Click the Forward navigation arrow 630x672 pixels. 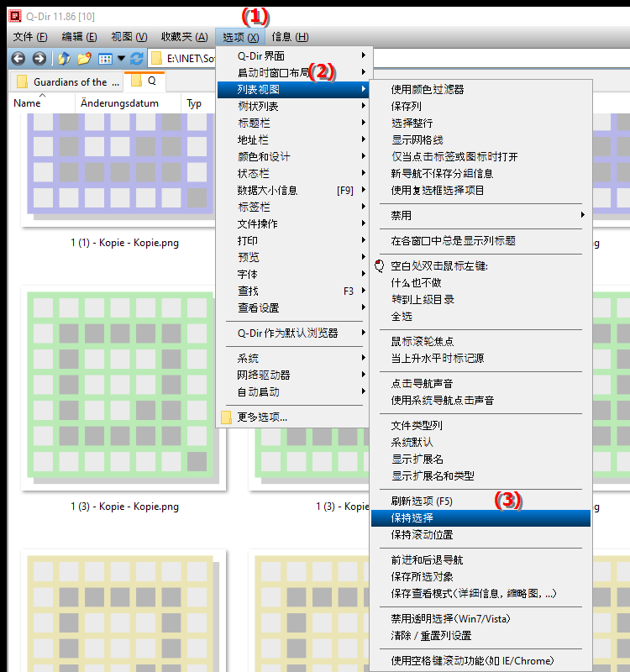pos(39,58)
